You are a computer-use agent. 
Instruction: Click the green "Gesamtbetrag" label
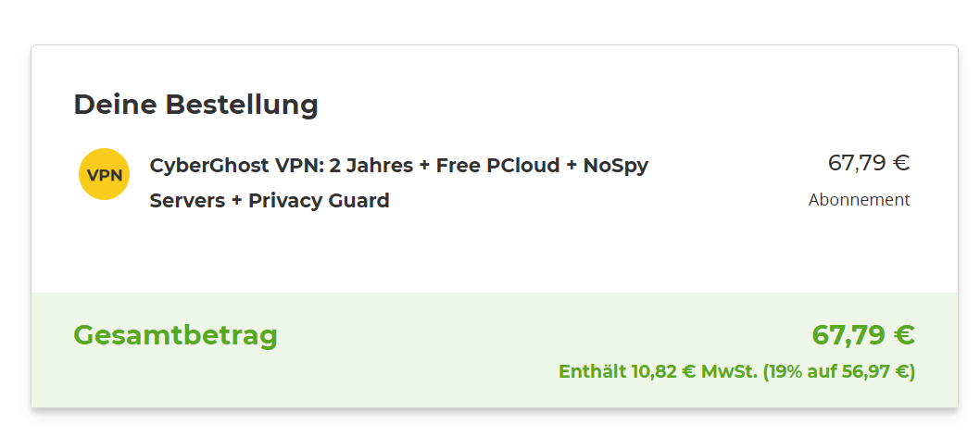point(175,335)
